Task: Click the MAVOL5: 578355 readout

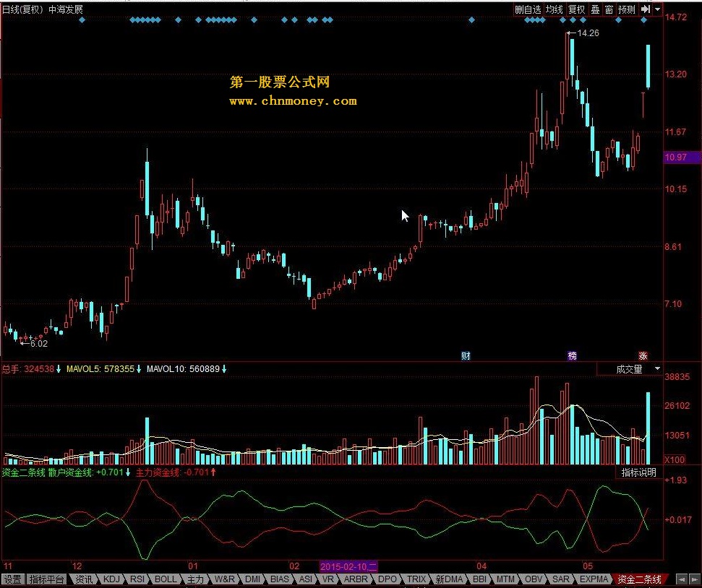Action: pyautogui.click(x=100, y=369)
